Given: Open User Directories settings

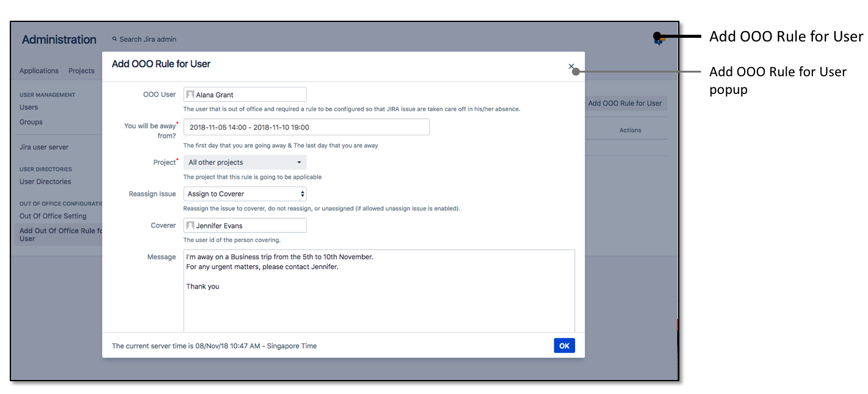Looking at the screenshot, I should point(45,181).
